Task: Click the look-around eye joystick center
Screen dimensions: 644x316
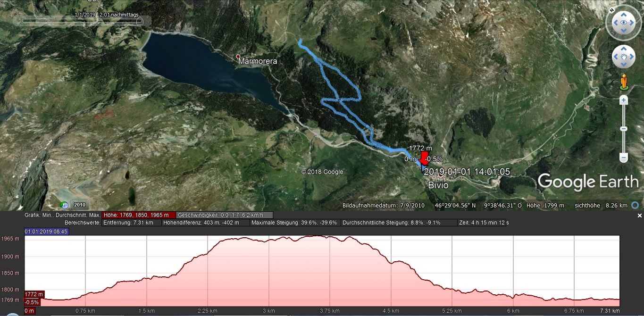Action: tap(624, 22)
